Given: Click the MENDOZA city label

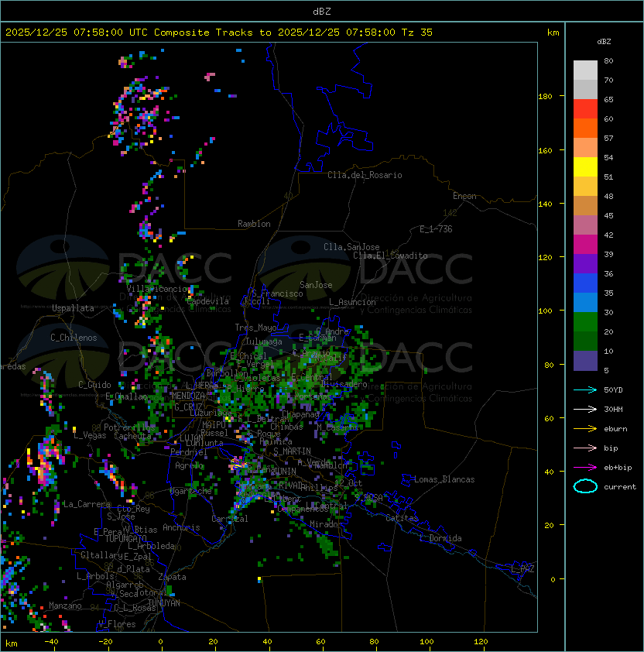Looking at the screenshot, I should 188,396.
